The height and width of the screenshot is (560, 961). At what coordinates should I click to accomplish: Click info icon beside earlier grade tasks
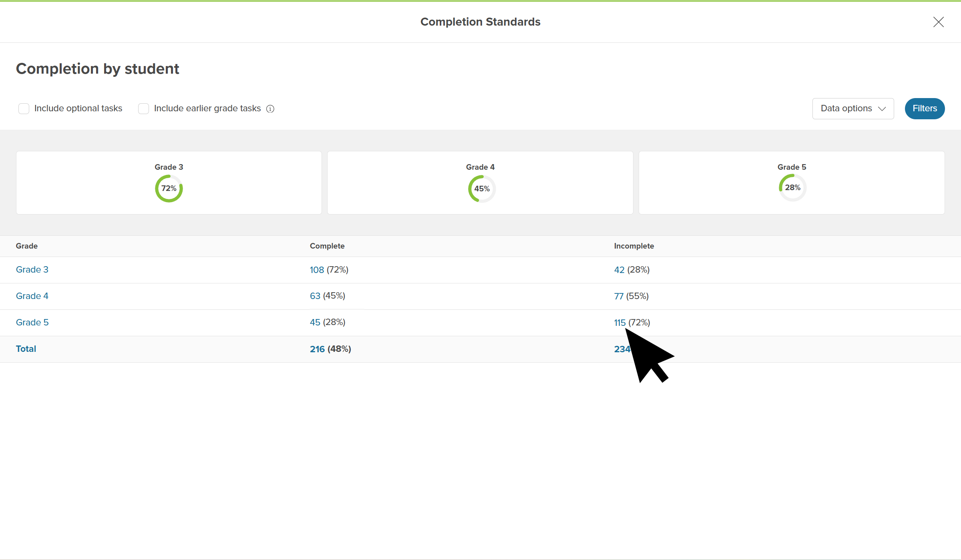(x=270, y=109)
